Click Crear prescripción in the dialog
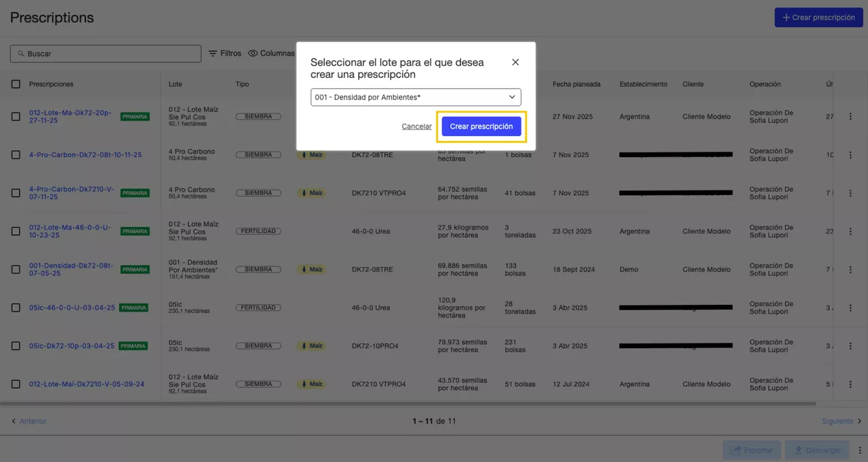868x462 pixels. (x=481, y=127)
